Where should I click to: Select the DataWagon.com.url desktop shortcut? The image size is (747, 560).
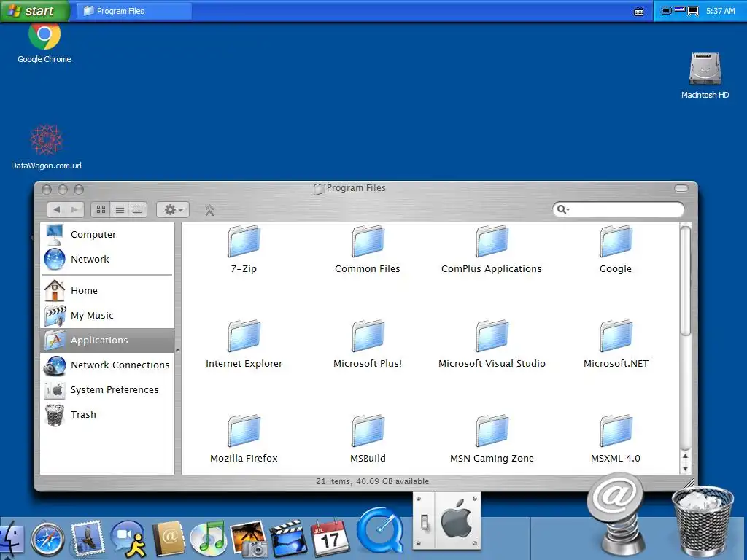click(46, 147)
